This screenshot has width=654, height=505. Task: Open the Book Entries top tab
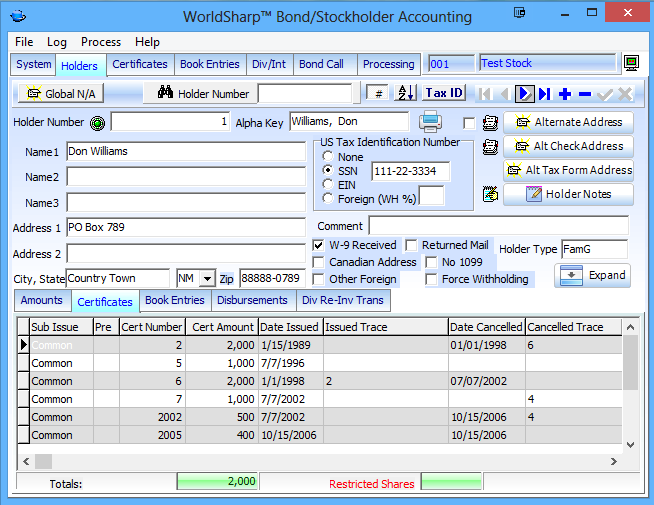tap(209, 64)
